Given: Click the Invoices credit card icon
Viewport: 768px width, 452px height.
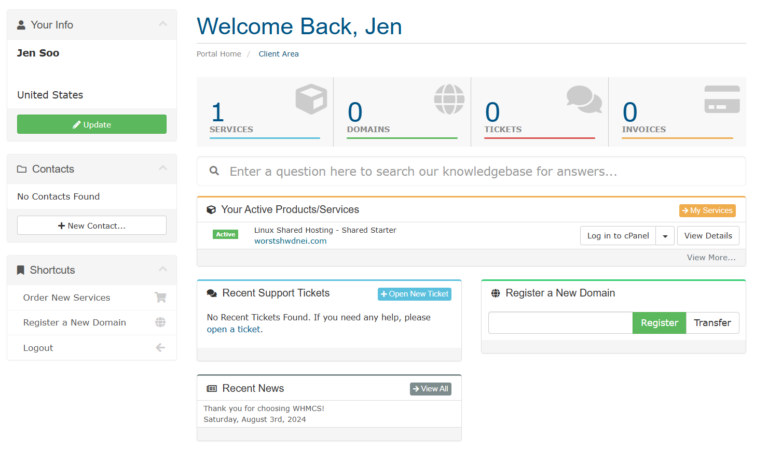Looking at the screenshot, I should click(x=722, y=99).
